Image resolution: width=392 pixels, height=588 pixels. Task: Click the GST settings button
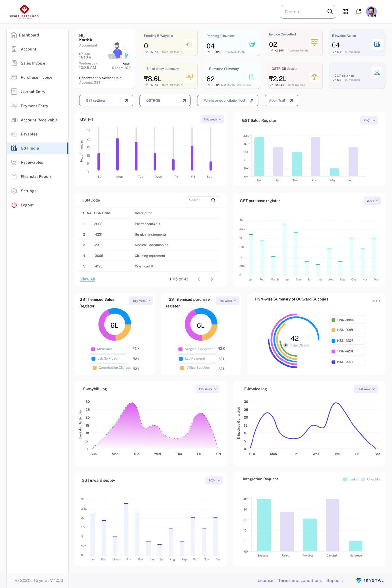(x=106, y=100)
